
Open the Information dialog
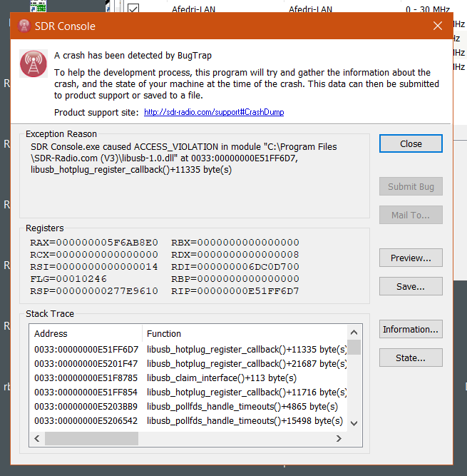tap(411, 329)
